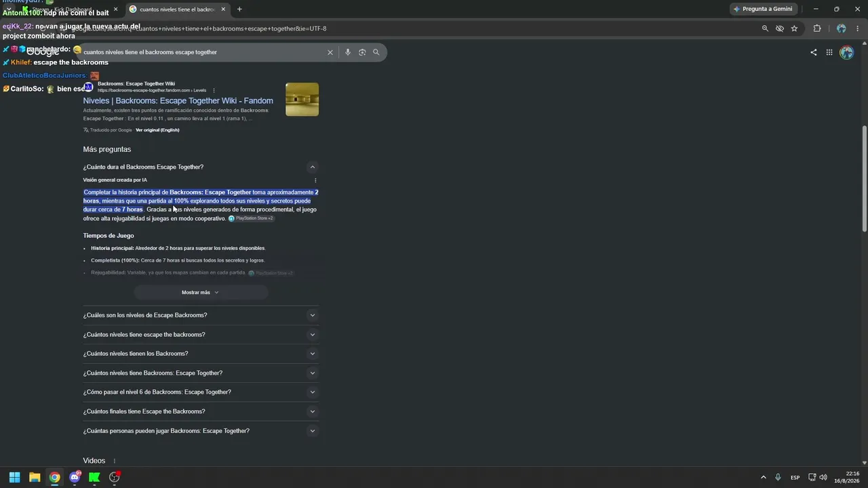Image resolution: width=868 pixels, height=488 pixels.
Task: Bookmark this page with the star icon
Action: coord(794,28)
